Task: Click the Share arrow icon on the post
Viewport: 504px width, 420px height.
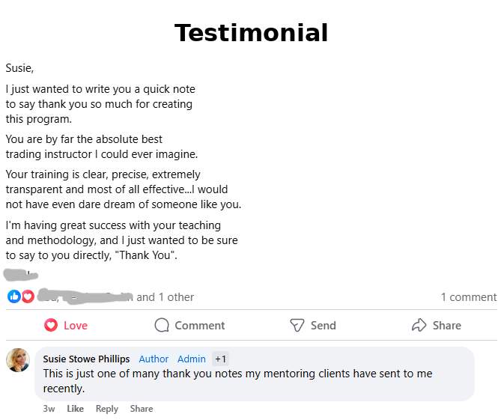Action: [x=419, y=325]
